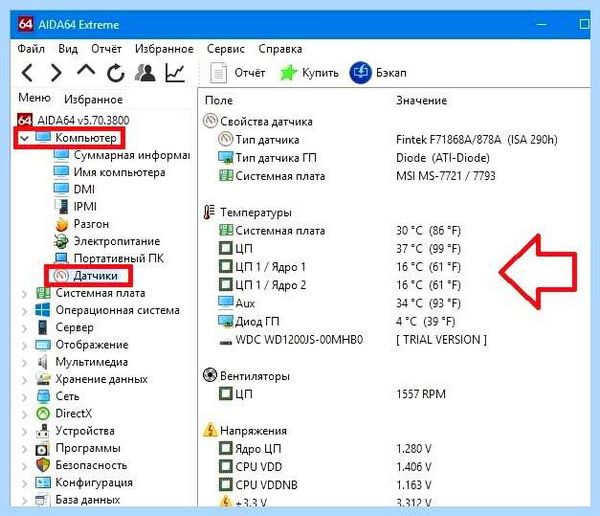
Task: Expand the DirectX tree node
Action: click(24, 414)
